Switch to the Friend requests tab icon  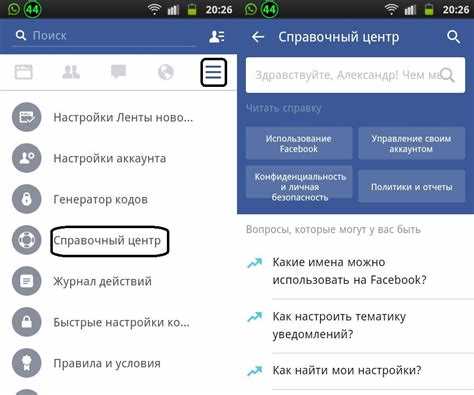pyautogui.click(x=71, y=72)
